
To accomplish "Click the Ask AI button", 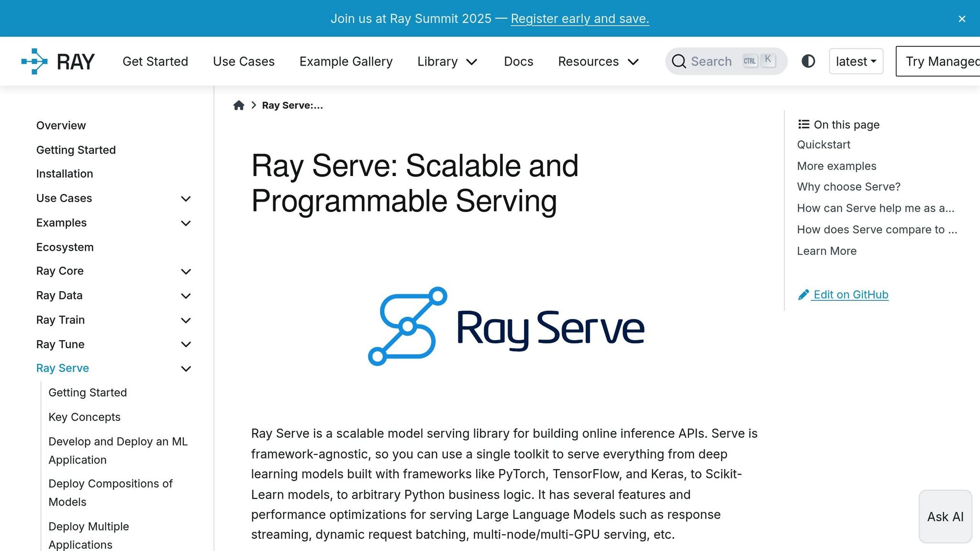I will (x=945, y=517).
